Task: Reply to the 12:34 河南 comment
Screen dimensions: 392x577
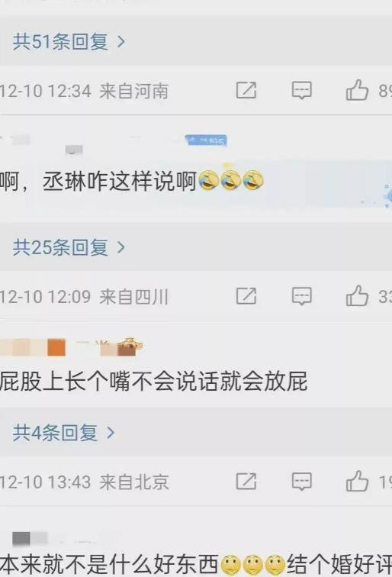Action: (301, 91)
